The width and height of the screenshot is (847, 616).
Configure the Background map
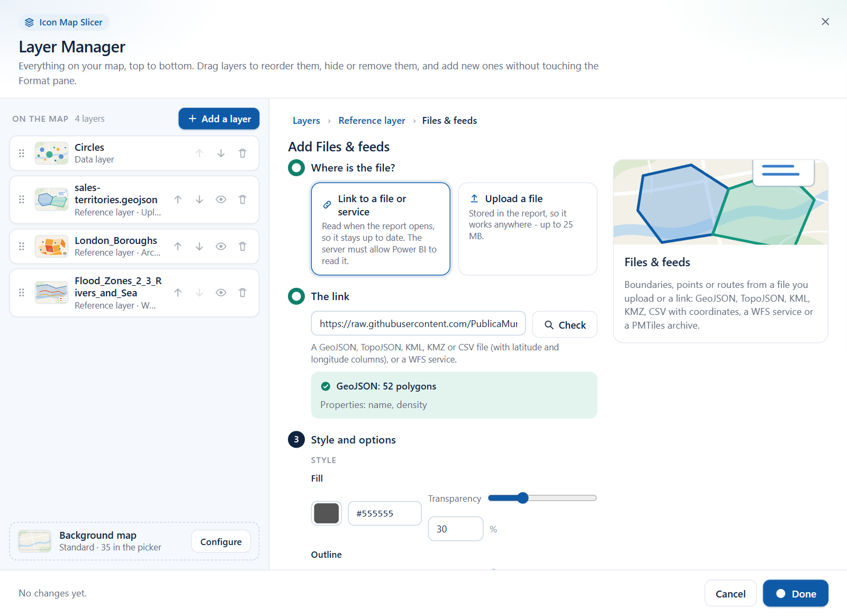point(221,541)
